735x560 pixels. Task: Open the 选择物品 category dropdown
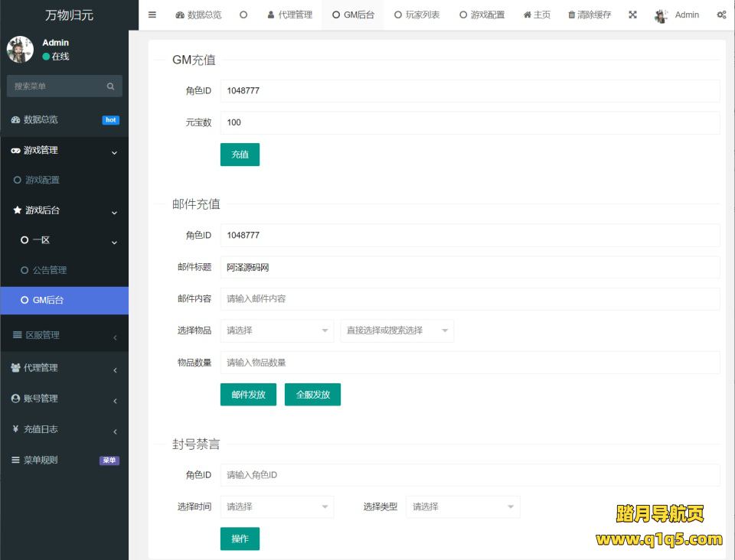(x=277, y=330)
